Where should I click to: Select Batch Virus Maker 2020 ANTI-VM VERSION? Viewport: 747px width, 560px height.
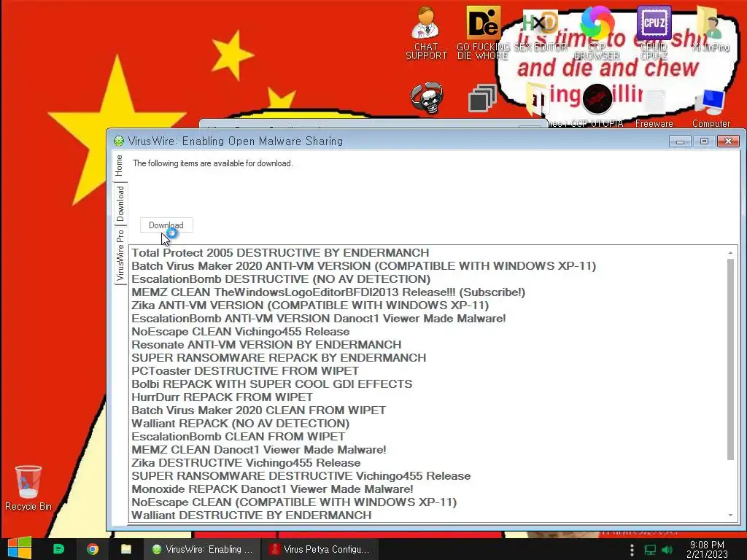pos(363,265)
